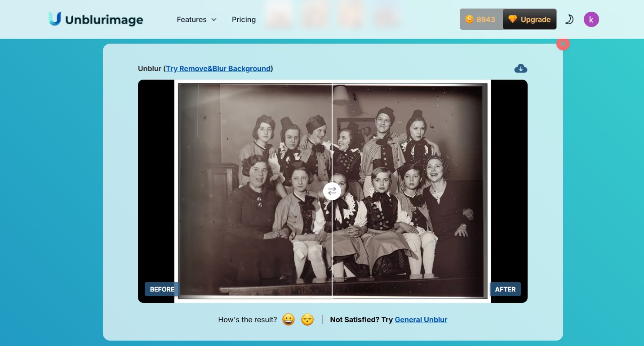Rate the result with happy emoji
This screenshot has width=644, height=346.
click(x=288, y=319)
